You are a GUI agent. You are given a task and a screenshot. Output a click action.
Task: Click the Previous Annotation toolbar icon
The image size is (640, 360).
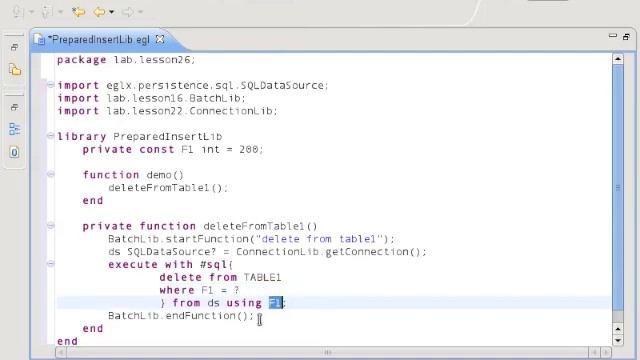47,12
